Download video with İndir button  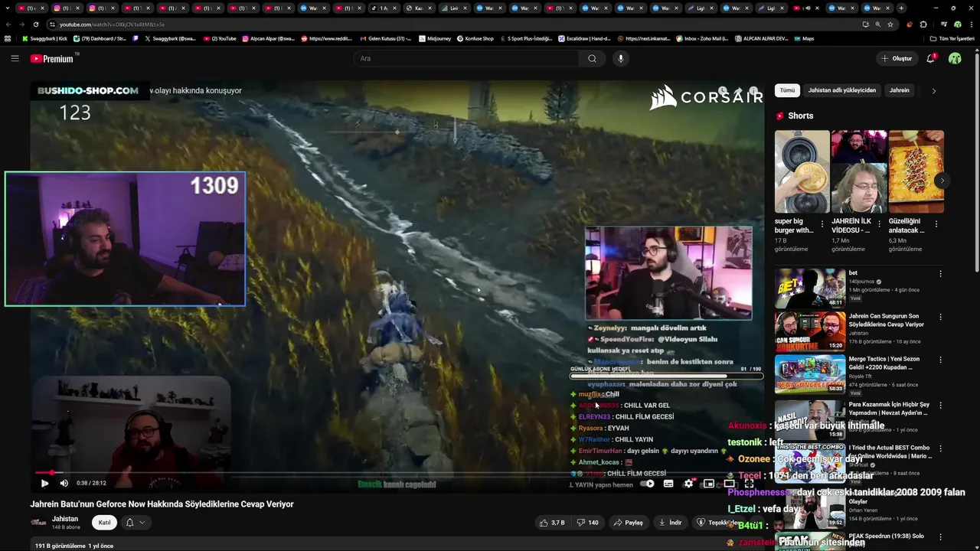point(670,523)
